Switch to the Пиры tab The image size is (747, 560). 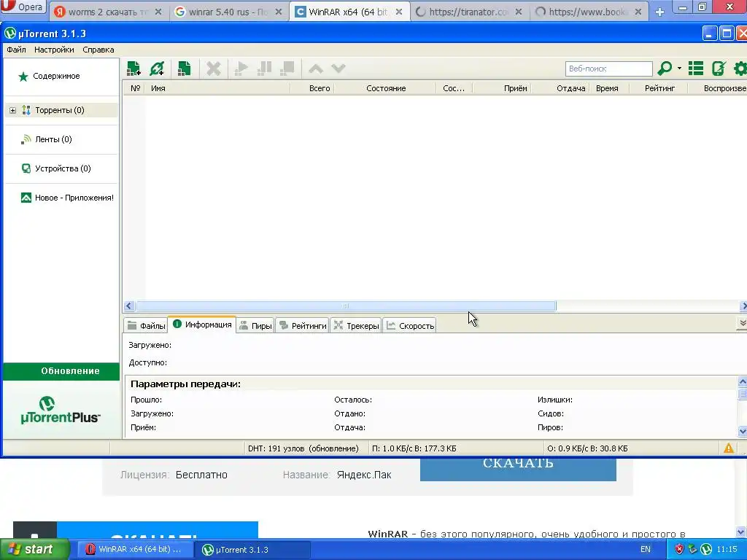[x=255, y=326]
